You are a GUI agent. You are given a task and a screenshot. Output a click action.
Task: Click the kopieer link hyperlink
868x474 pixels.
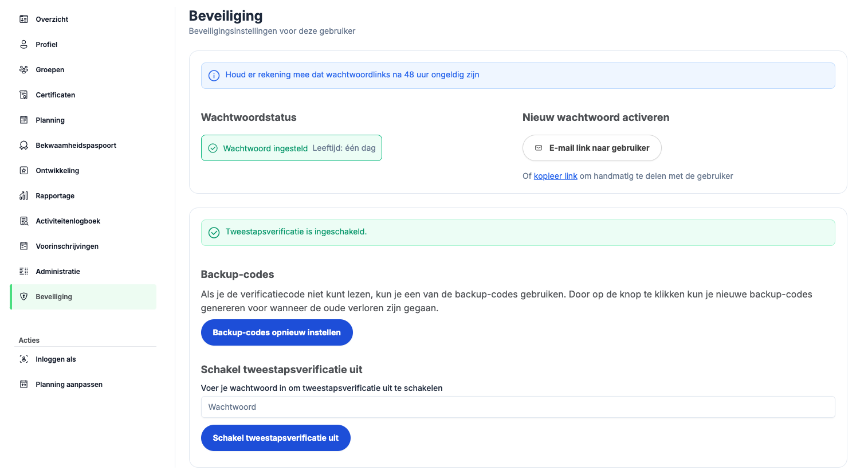tap(555, 176)
